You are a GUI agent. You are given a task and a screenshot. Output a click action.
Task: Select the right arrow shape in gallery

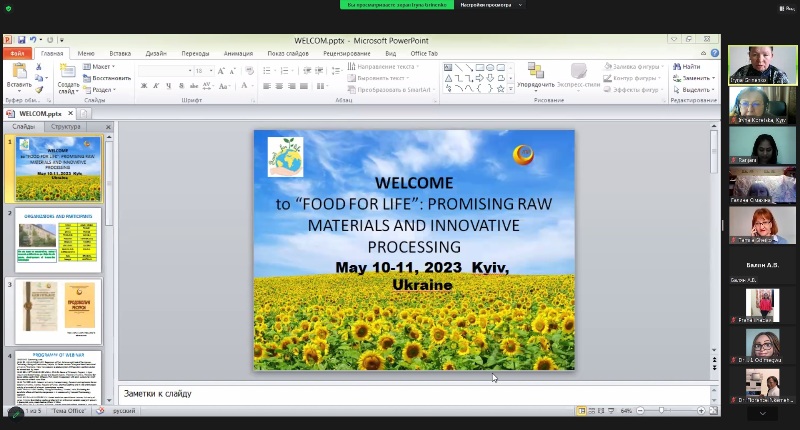(480, 78)
